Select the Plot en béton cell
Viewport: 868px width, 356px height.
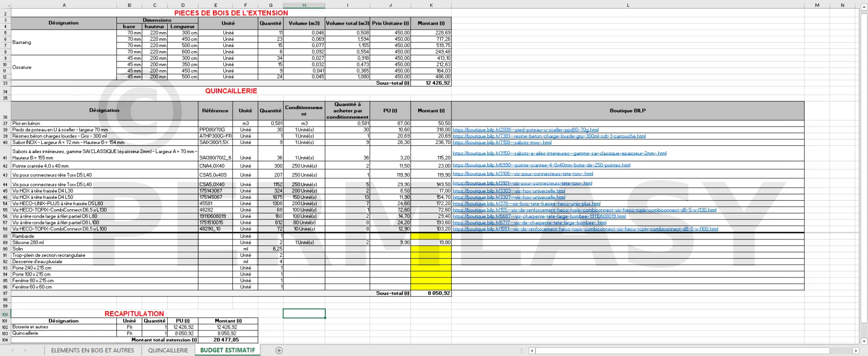105,123
